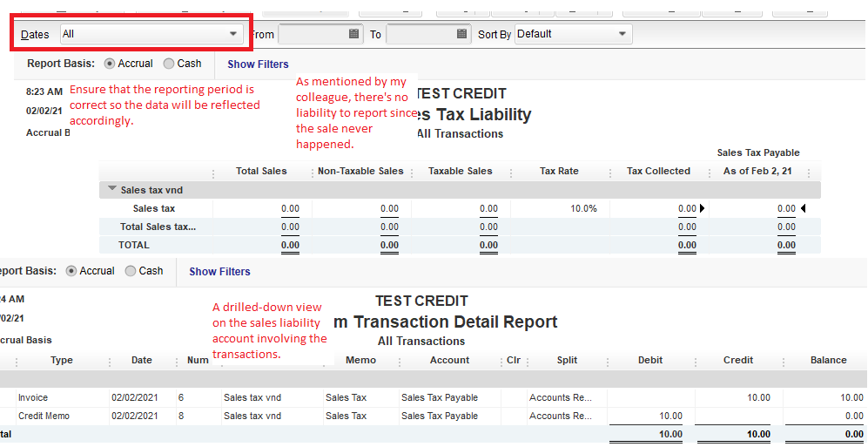Click Sales Tax memo in Invoice row
The height and width of the screenshot is (447, 868).
pyautogui.click(x=346, y=397)
